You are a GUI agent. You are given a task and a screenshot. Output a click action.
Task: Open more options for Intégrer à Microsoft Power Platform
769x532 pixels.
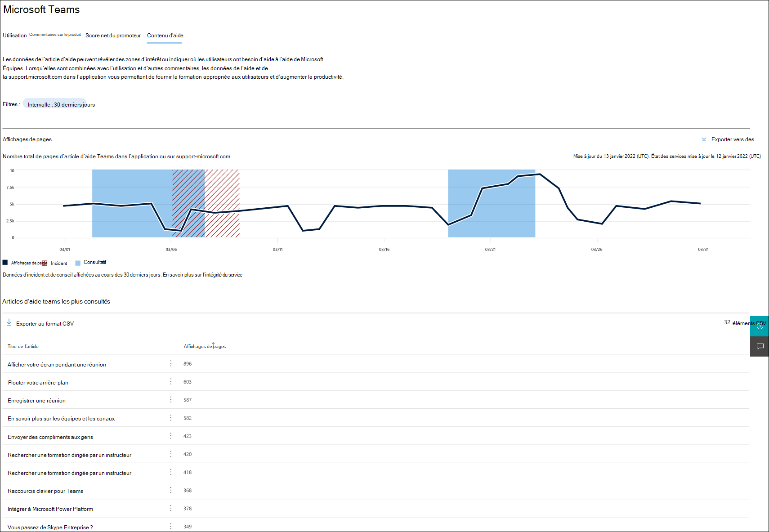(171, 508)
